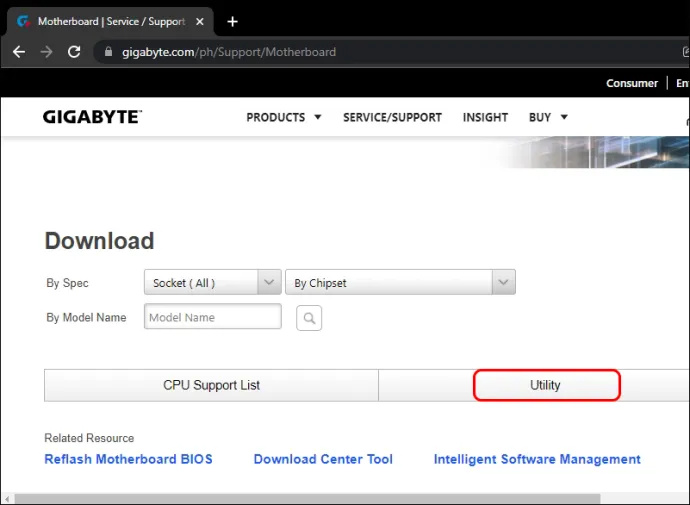
Task: Reload the page with the refresh icon
Action: pyautogui.click(x=74, y=52)
